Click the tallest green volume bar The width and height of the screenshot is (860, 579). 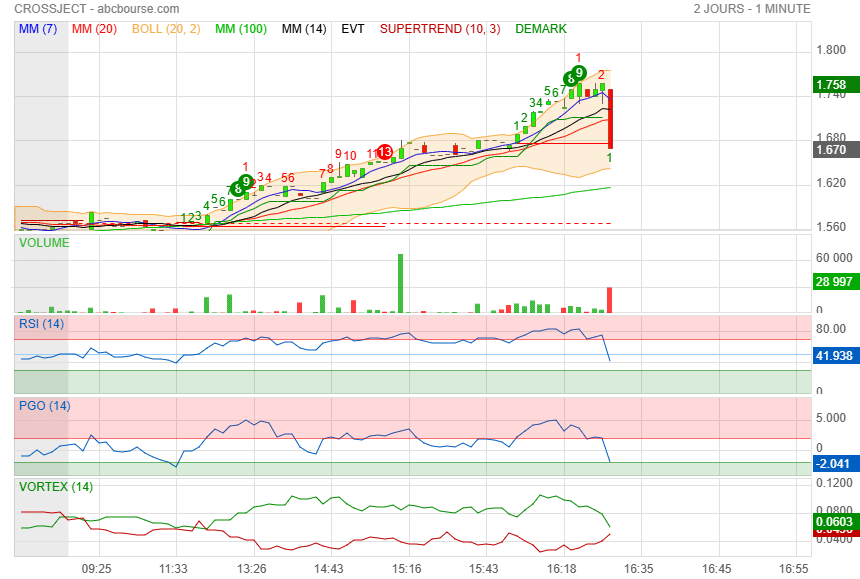pos(400,283)
